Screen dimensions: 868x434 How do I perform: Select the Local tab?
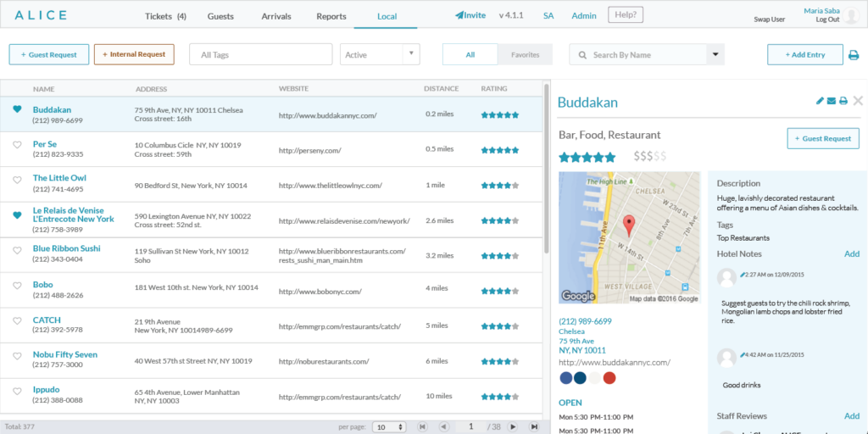coord(387,16)
